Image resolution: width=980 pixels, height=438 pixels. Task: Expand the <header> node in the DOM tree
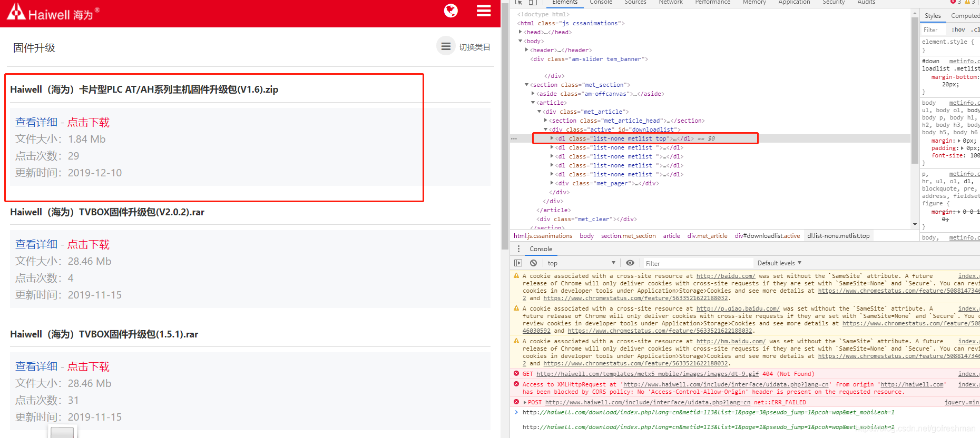[527, 50]
